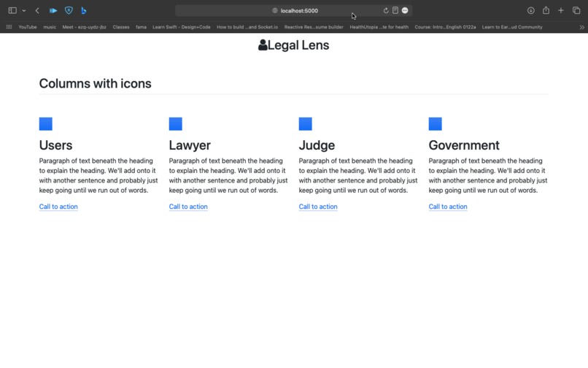This screenshot has width=588, height=368.
Task: Open the music bookmark
Action: 50,27
